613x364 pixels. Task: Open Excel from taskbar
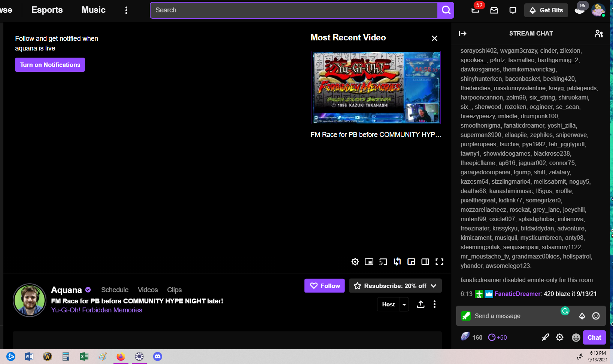point(84,357)
